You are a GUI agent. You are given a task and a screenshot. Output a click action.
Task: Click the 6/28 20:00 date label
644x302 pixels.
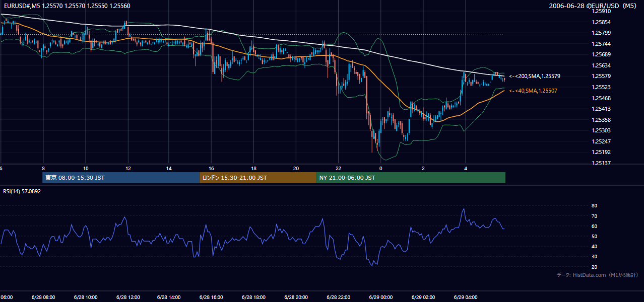tap(296, 297)
